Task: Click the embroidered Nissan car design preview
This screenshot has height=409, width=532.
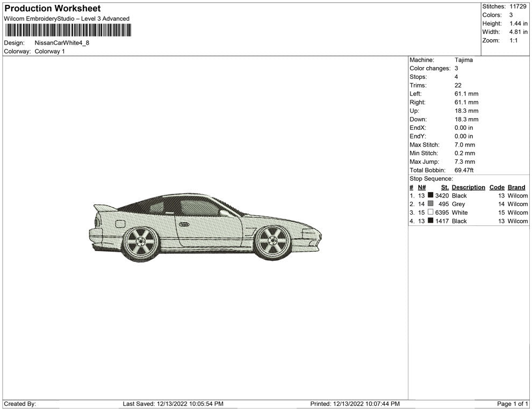Action: (x=205, y=228)
